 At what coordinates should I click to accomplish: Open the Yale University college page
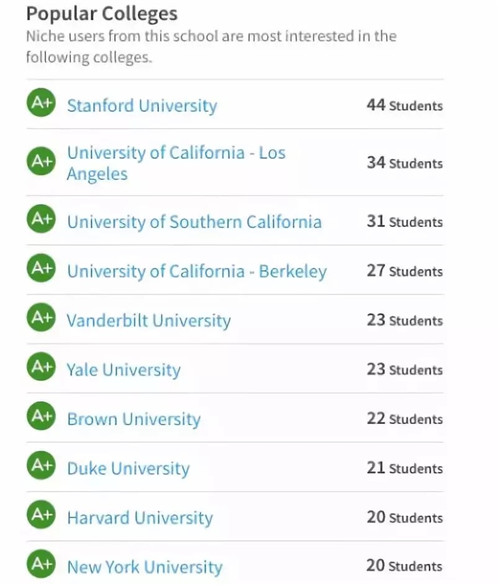click(124, 370)
